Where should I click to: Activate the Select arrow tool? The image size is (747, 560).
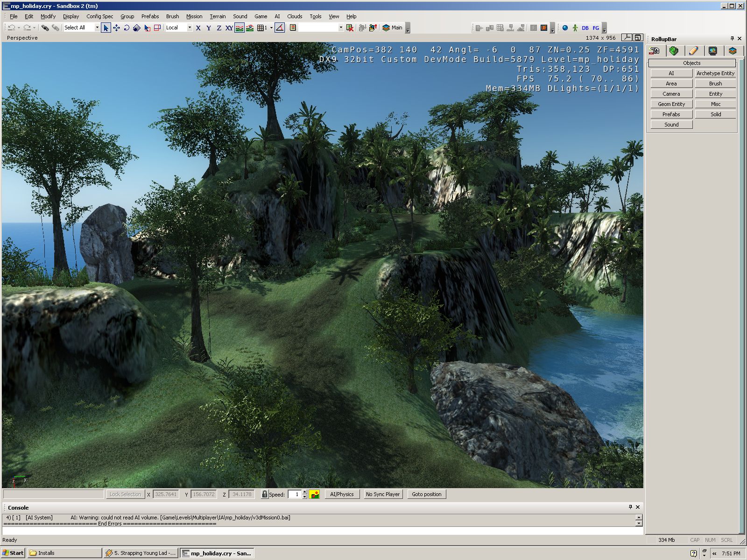pos(106,28)
